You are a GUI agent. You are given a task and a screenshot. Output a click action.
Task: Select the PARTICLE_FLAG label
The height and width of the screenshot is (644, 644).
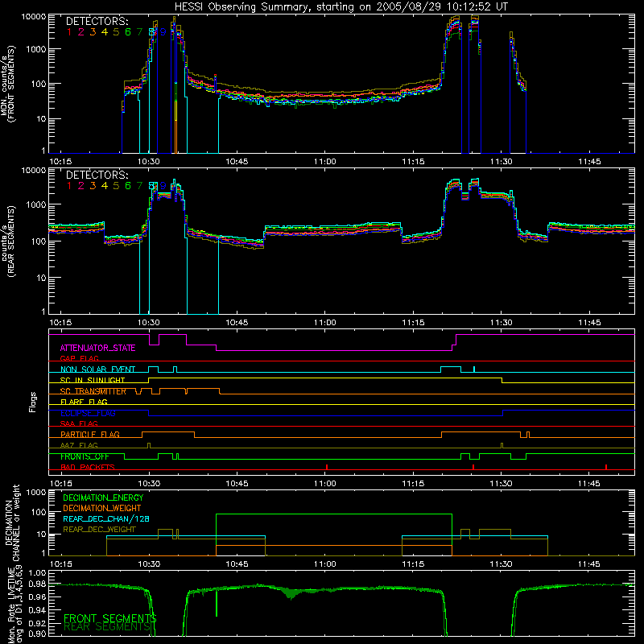[x=90, y=434]
